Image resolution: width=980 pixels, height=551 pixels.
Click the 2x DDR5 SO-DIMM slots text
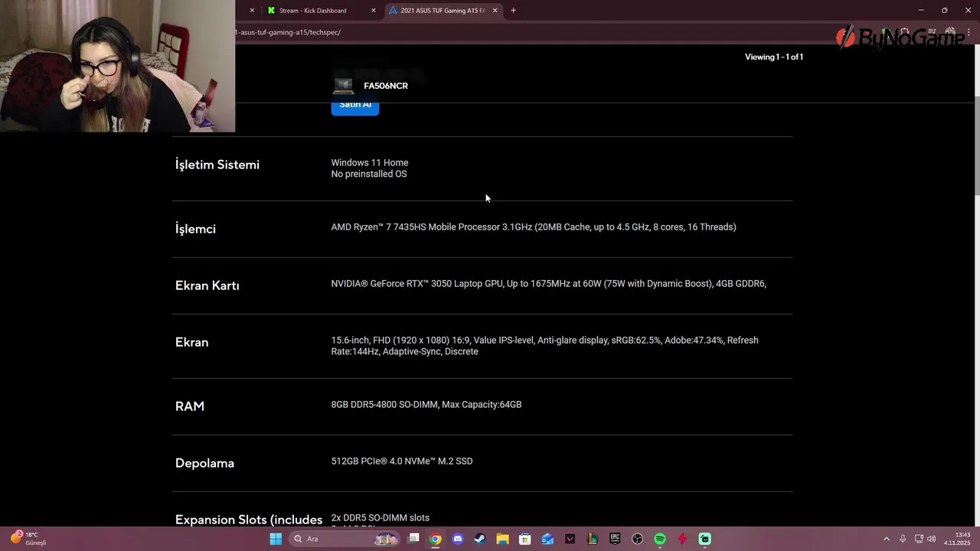(x=381, y=517)
